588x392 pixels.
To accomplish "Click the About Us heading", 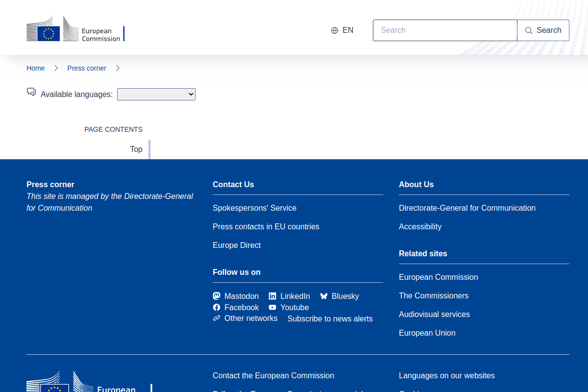I will (x=416, y=184).
